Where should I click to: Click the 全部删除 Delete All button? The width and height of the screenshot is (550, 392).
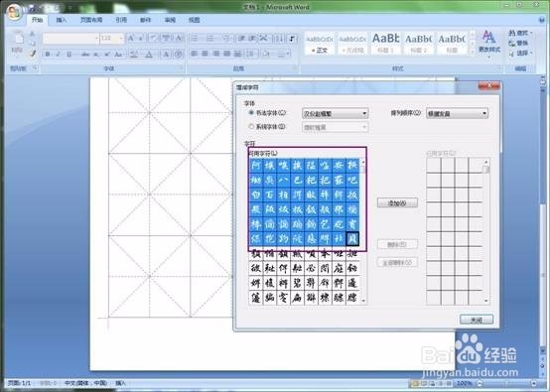coord(397,263)
